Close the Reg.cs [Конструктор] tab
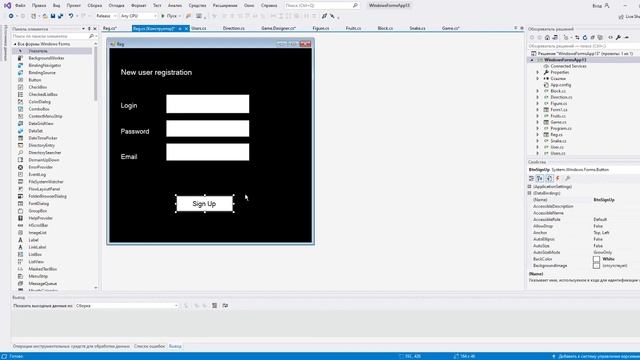Screen dimensions: 640x360 pos(186,29)
